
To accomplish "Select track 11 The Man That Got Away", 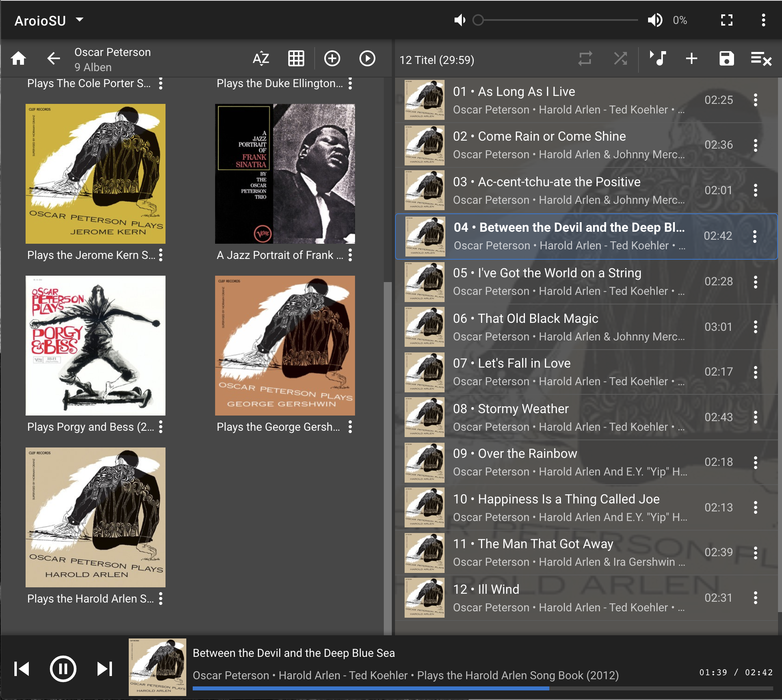I will (586, 553).
